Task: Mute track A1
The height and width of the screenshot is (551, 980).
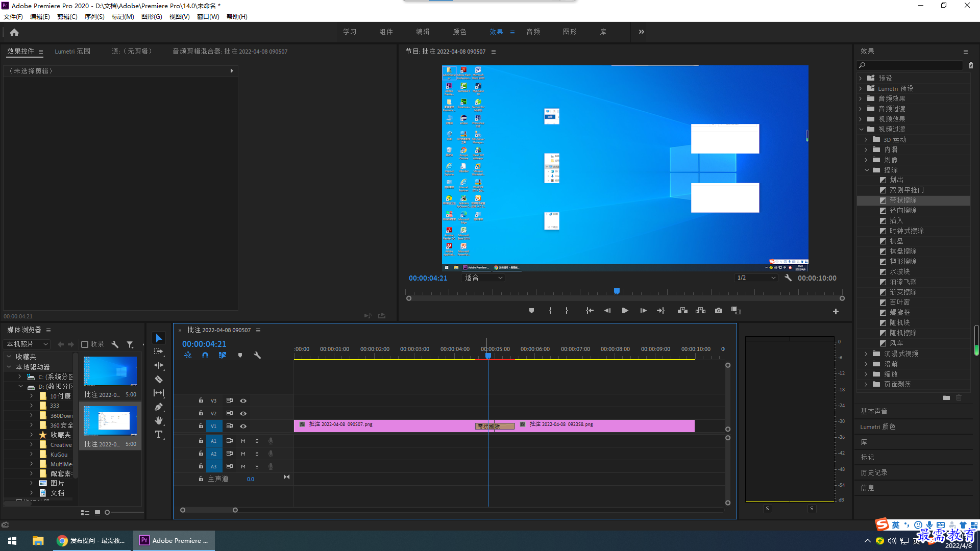Action: tap(243, 441)
